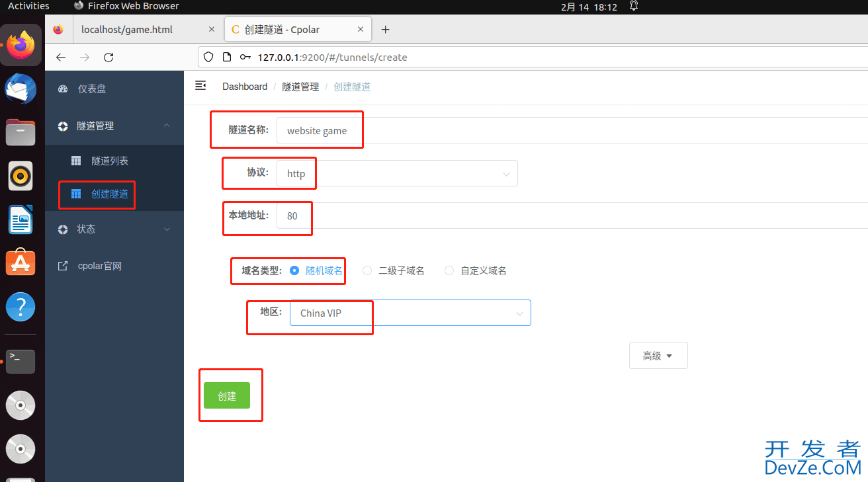Open the Files manager dock icon
The image size is (868, 482).
(x=21, y=132)
